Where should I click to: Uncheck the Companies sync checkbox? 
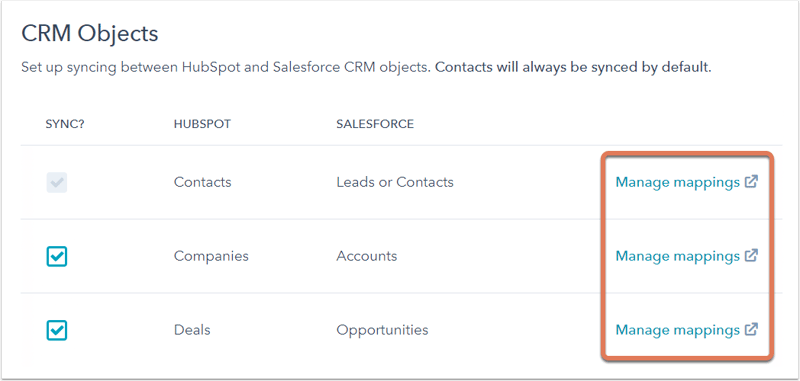tap(57, 257)
